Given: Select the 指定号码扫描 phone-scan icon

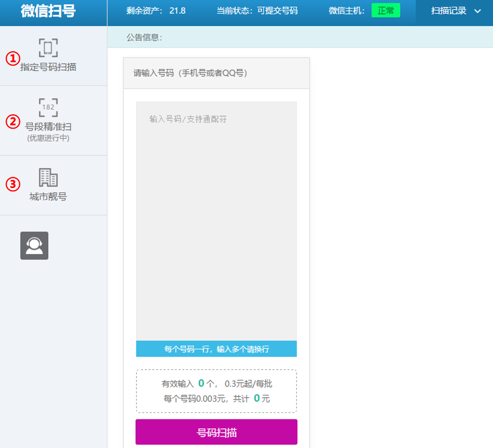Looking at the screenshot, I should click(48, 47).
